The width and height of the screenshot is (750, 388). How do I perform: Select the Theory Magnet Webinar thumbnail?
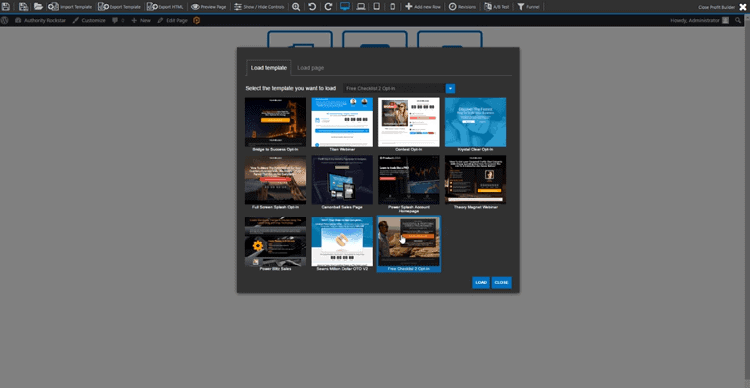(475, 180)
